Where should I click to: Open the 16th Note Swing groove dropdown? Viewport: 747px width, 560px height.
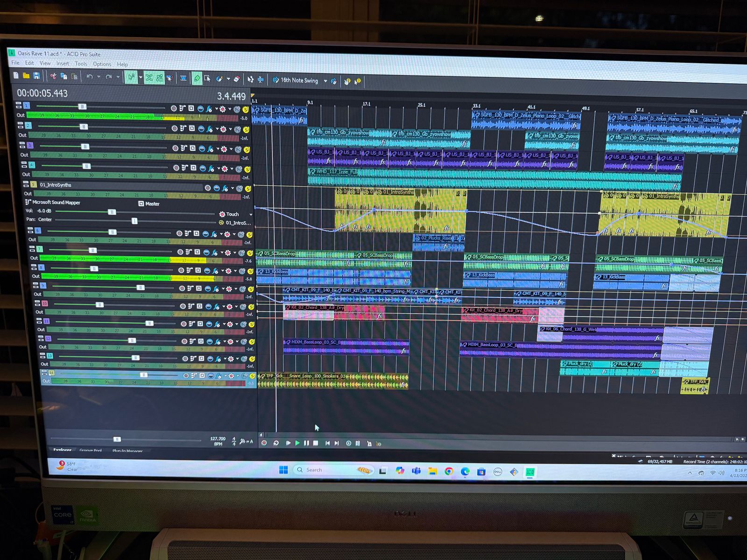pos(325,81)
